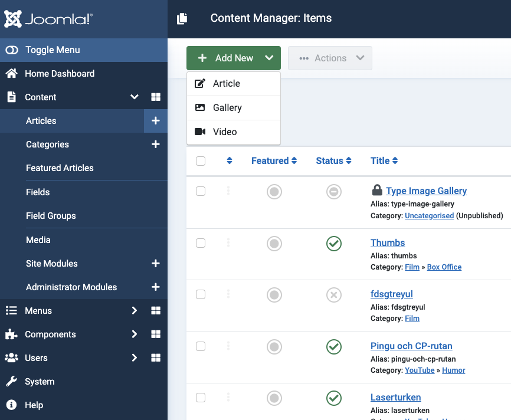The width and height of the screenshot is (511, 420).
Task: Click the Box Office category link
Action: coord(444,267)
